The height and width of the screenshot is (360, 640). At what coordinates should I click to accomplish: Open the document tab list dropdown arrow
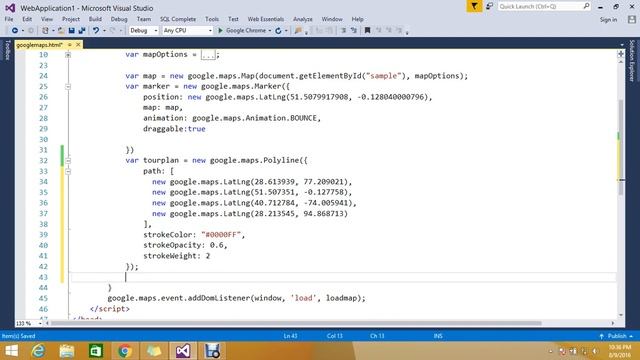pos(622,44)
